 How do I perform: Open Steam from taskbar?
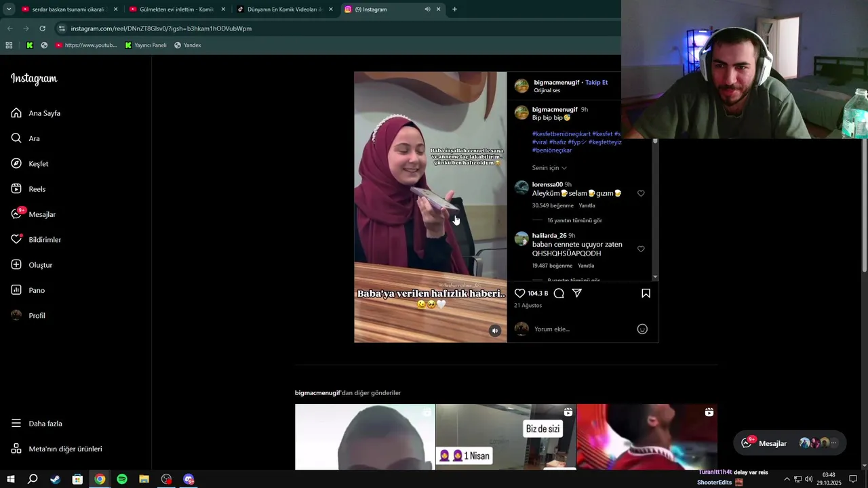pyautogui.click(x=55, y=479)
